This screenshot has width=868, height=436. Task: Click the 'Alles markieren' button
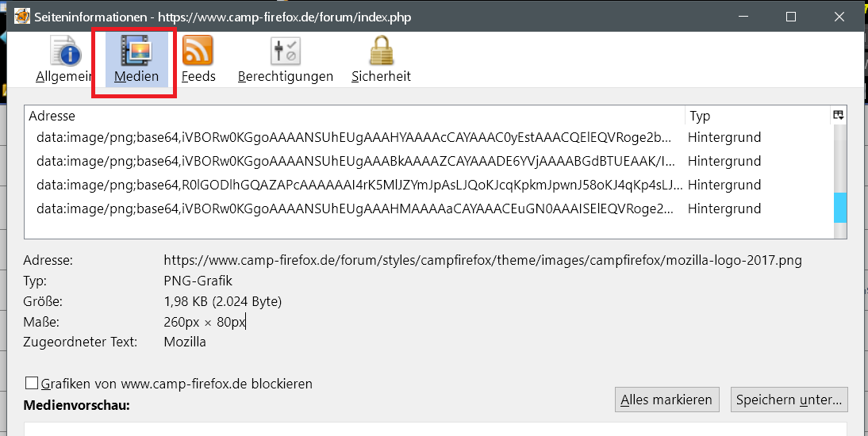tap(666, 400)
